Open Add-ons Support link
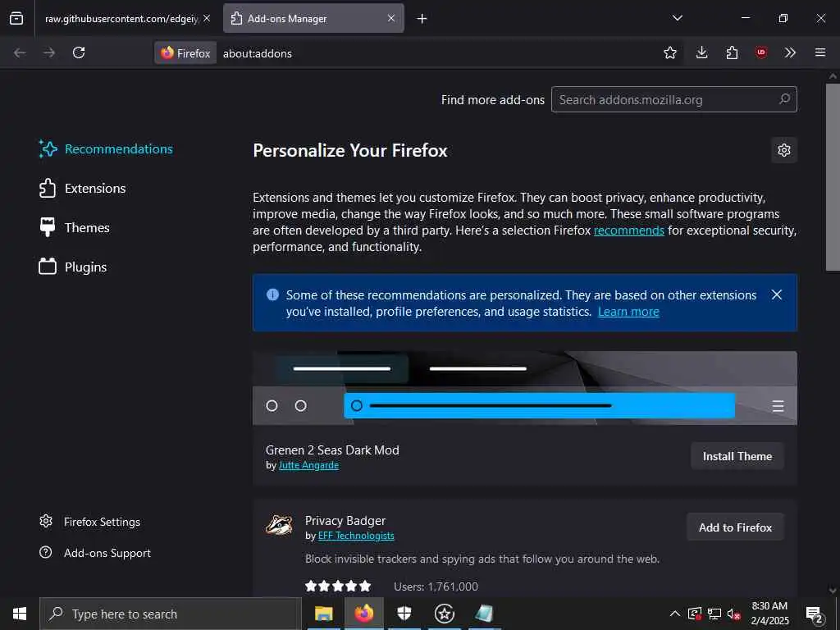Screen dimensions: 840x630 point(95,553)
